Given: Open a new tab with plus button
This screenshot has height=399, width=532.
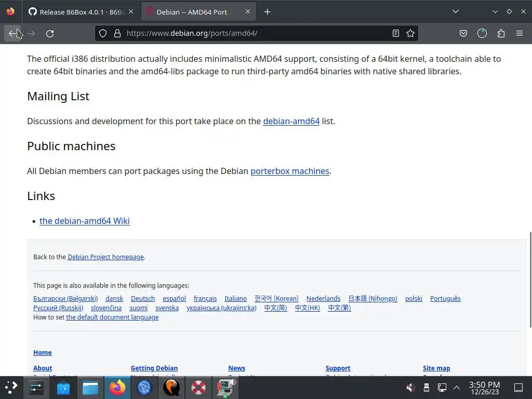Looking at the screenshot, I should [268, 12].
